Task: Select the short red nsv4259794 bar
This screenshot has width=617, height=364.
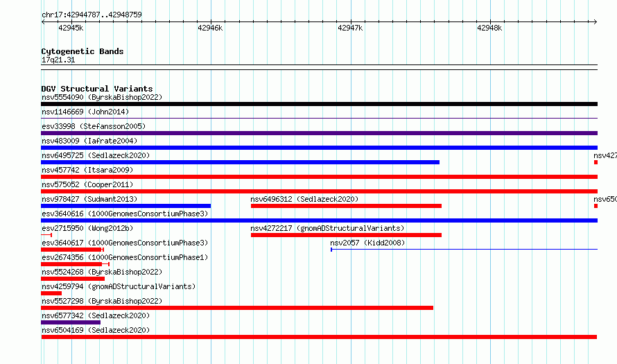Action: tap(51, 293)
